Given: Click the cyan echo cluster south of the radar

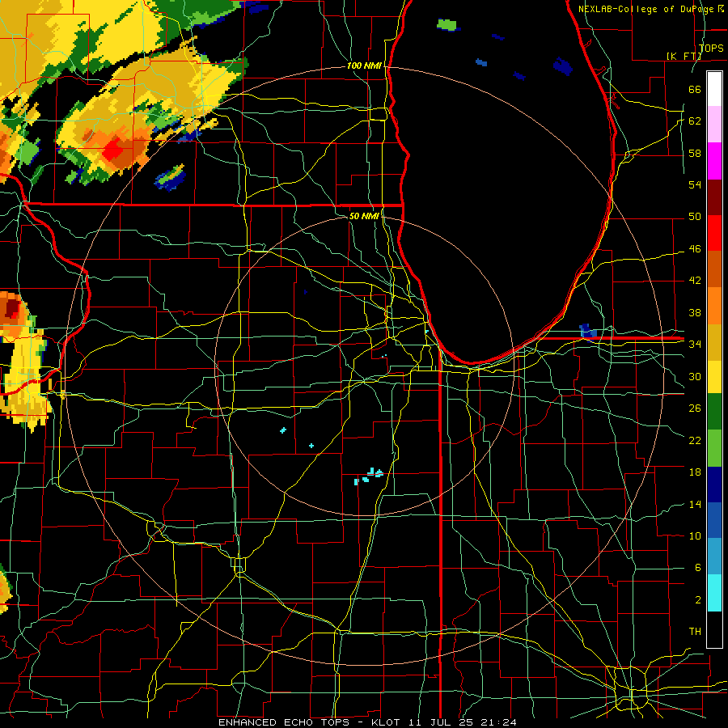Looking at the screenshot, I should click(369, 476).
